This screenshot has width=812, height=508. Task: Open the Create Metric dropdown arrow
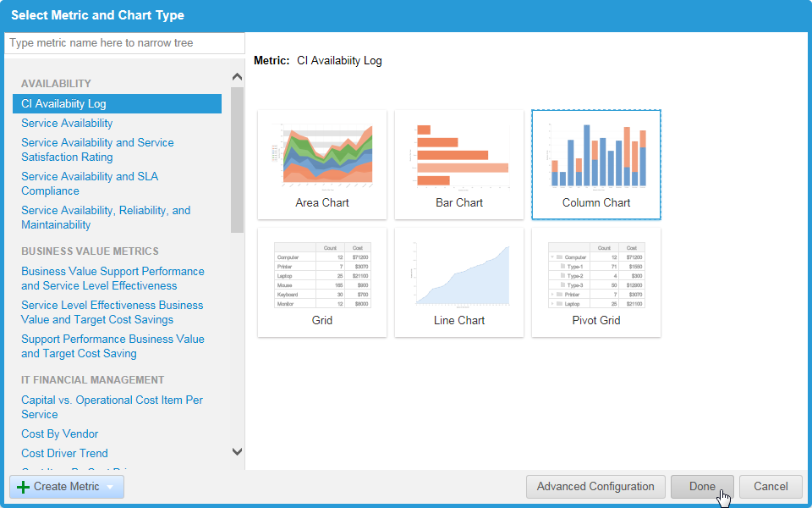click(x=109, y=487)
